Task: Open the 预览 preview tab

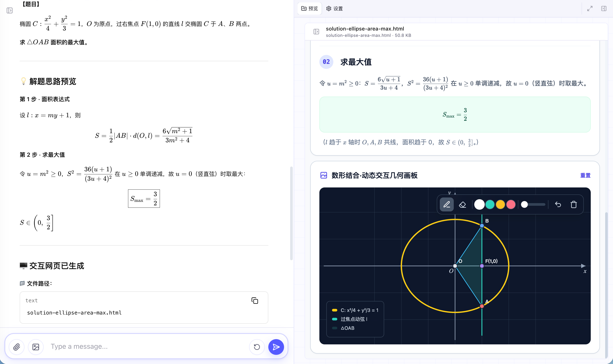Action: 309,9
